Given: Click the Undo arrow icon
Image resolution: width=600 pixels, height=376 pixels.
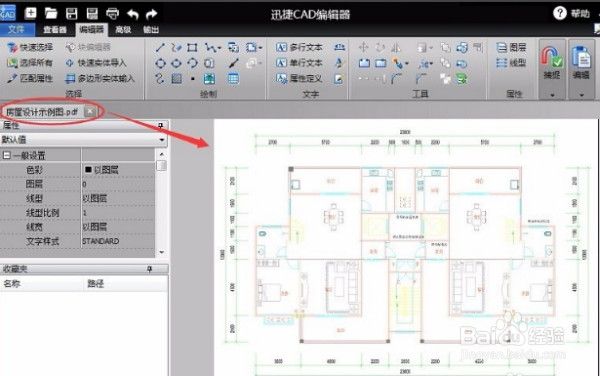Looking at the screenshot, I should (133, 15).
